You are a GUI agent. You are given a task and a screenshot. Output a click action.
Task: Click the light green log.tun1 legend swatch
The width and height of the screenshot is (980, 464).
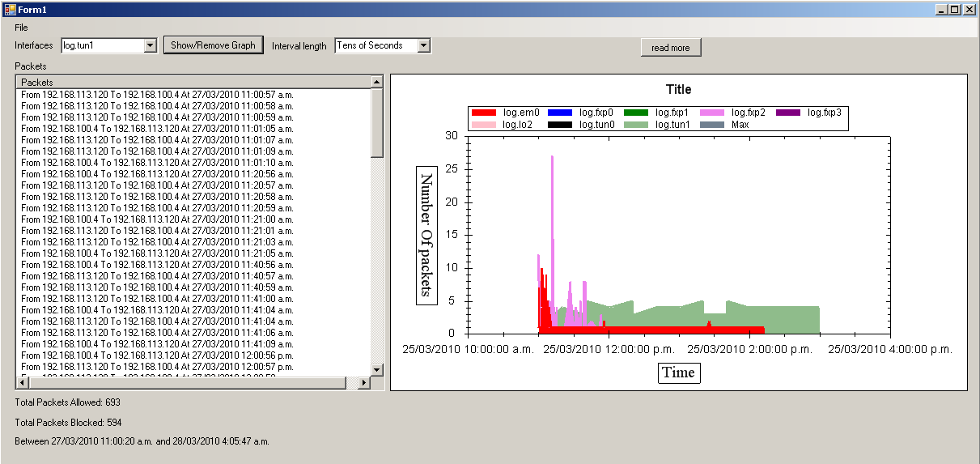(636, 125)
